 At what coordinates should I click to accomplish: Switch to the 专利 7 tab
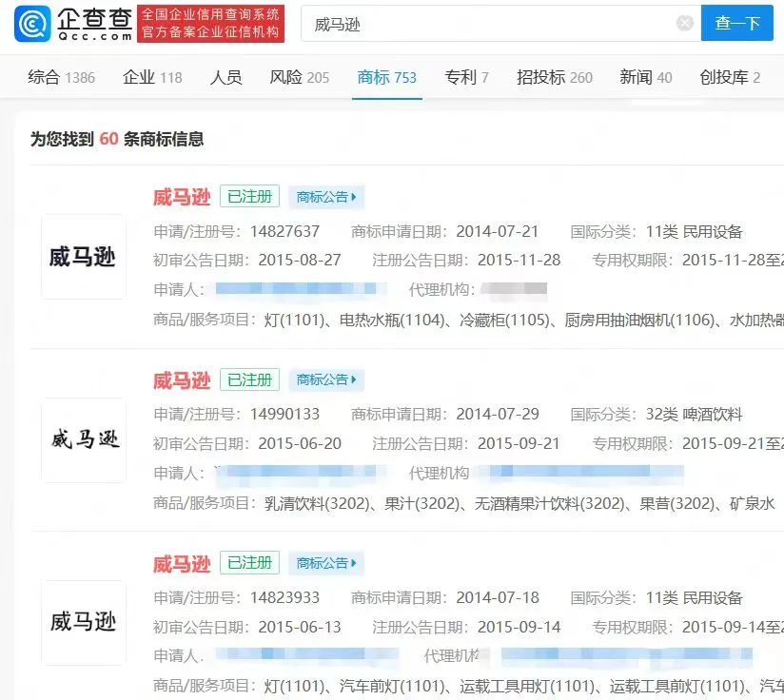[466, 77]
